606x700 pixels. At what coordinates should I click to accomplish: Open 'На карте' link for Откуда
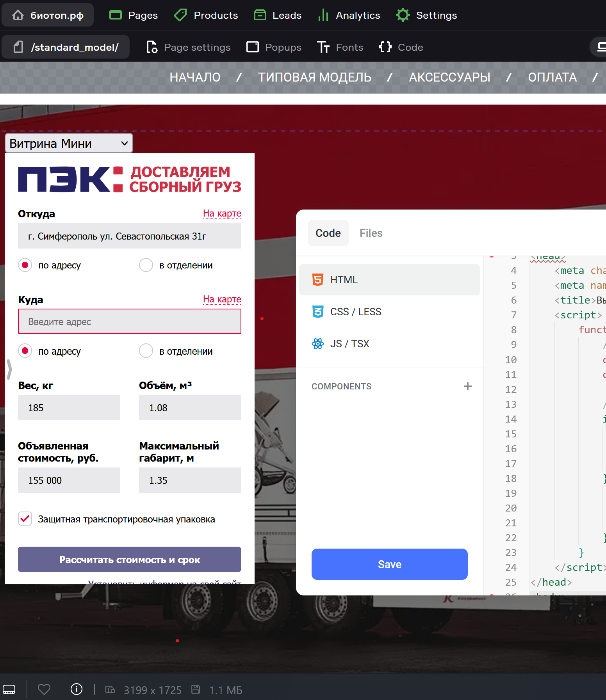click(222, 213)
